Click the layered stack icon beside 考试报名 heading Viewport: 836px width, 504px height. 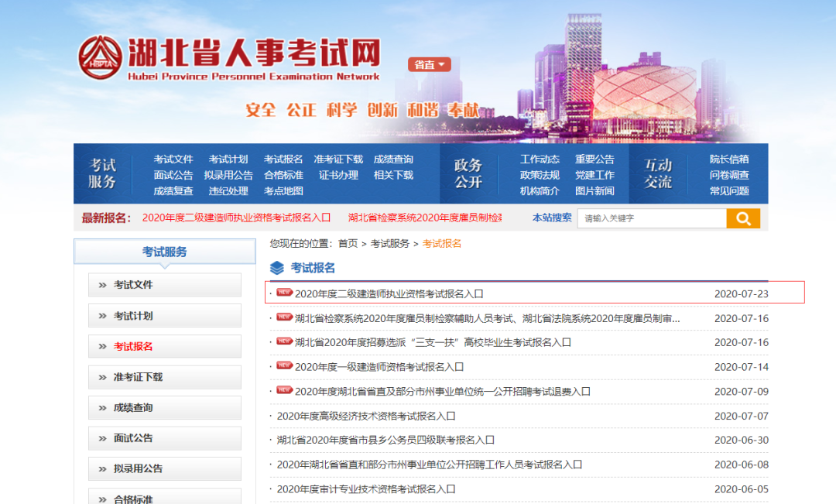click(x=276, y=268)
